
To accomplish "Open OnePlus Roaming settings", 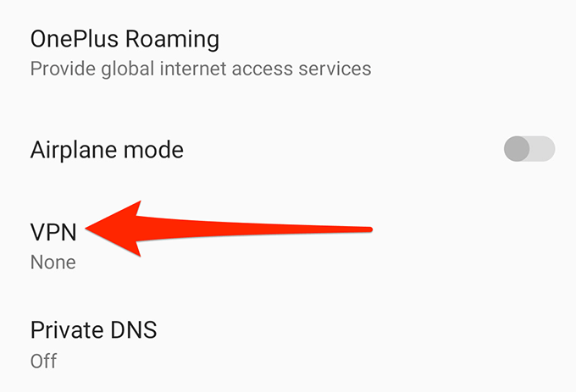I will [288, 53].
